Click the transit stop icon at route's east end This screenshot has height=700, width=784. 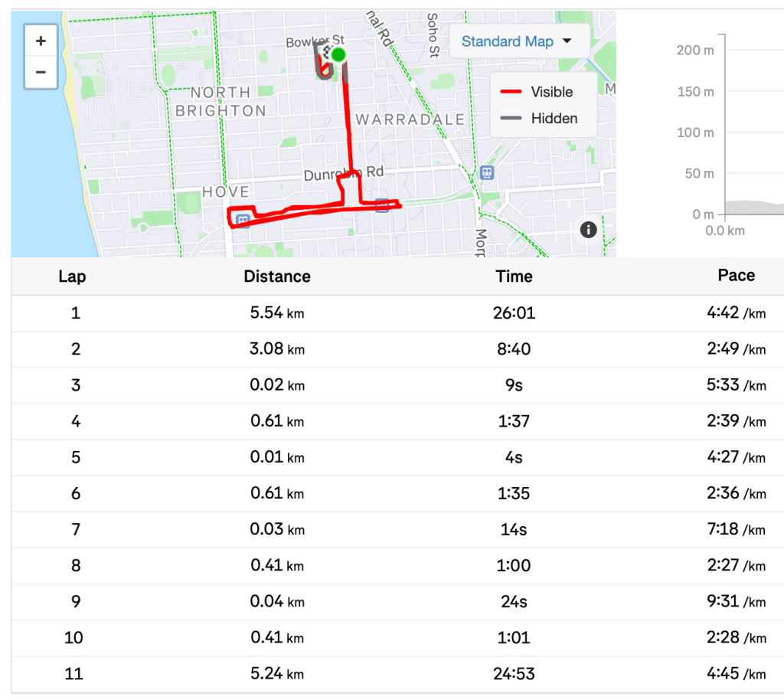click(x=381, y=205)
